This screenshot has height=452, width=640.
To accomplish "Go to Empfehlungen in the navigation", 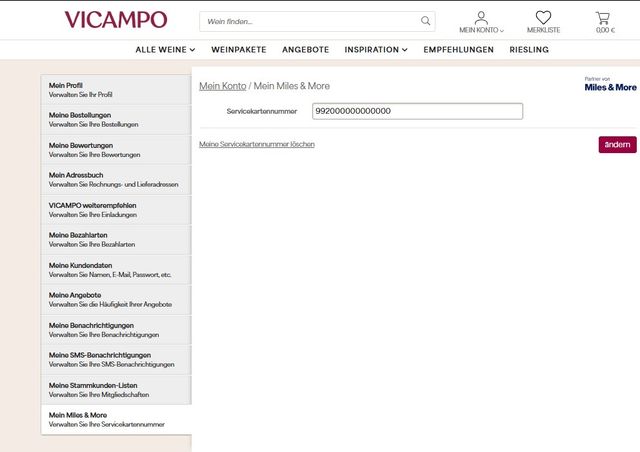I will (x=458, y=49).
